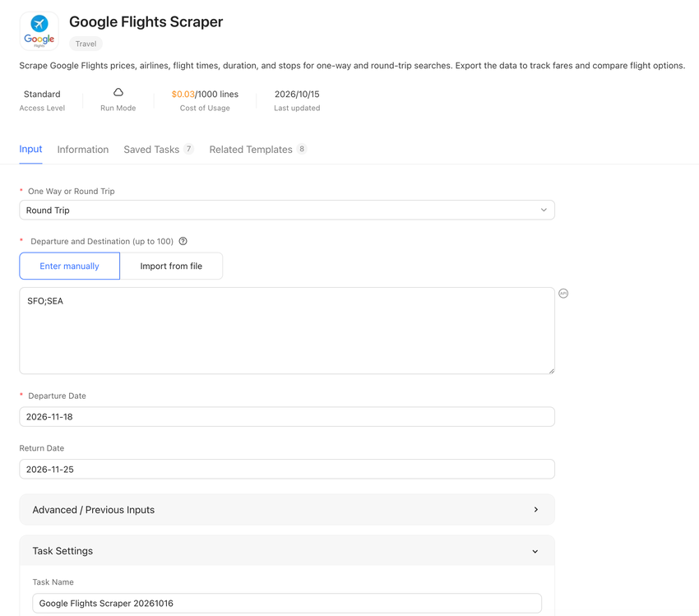Click the scraper description paragraph
This screenshot has height=616, width=699.
click(352, 66)
